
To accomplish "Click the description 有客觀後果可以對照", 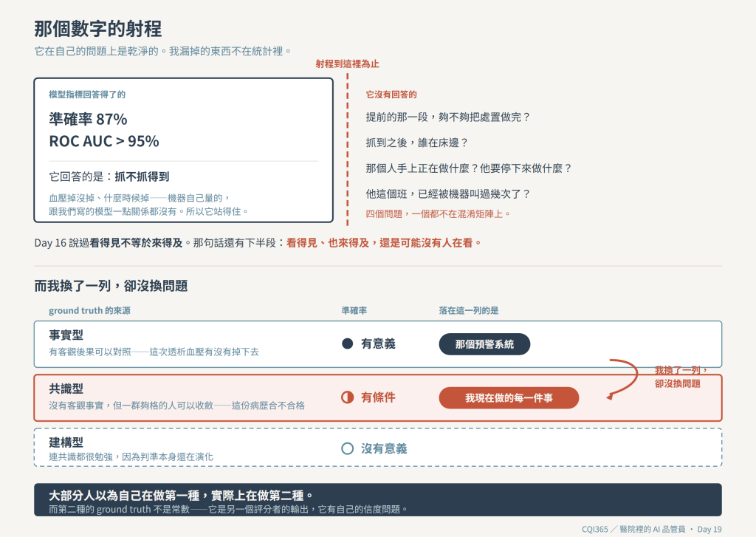I will (90, 352).
